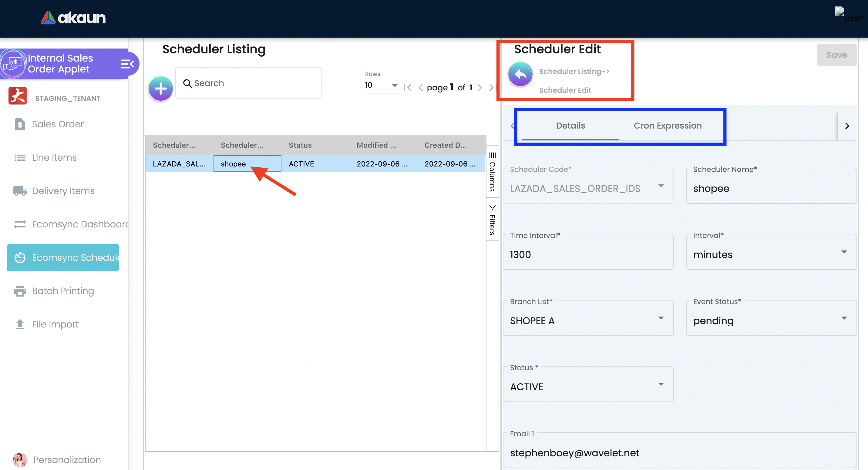
Task: Open Sales Order from the sidebar
Action: (58, 124)
